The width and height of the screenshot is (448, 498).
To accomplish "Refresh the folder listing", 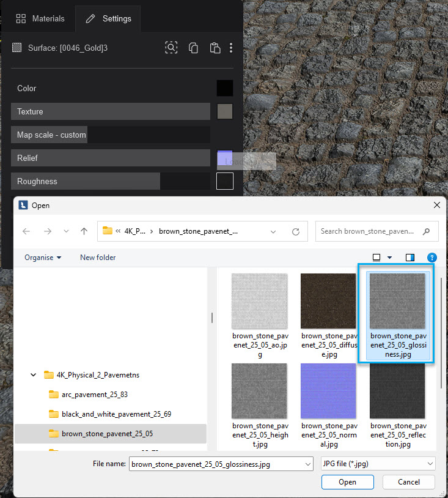I will click(296, 231).
